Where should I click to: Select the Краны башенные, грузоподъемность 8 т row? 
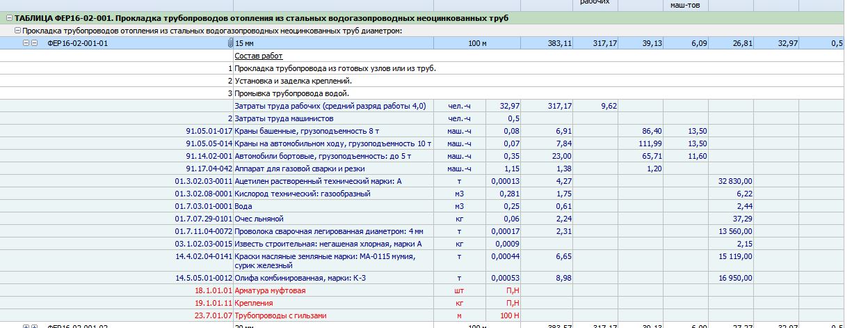434,131
